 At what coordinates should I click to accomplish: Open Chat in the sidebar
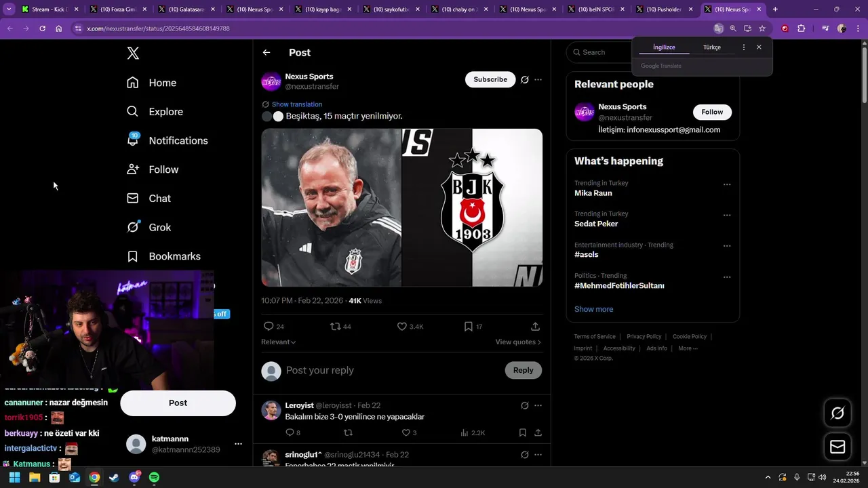(149, 199)
